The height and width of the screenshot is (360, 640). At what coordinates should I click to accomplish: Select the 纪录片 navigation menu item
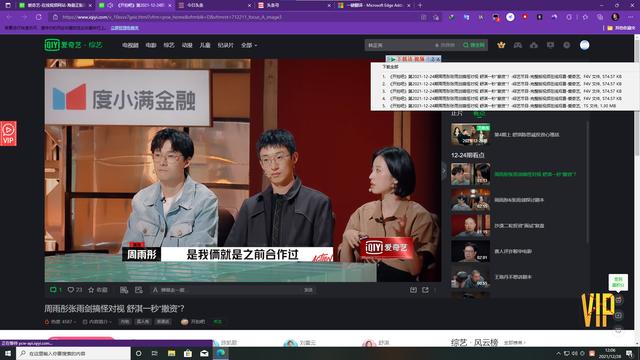coord(225,45)
